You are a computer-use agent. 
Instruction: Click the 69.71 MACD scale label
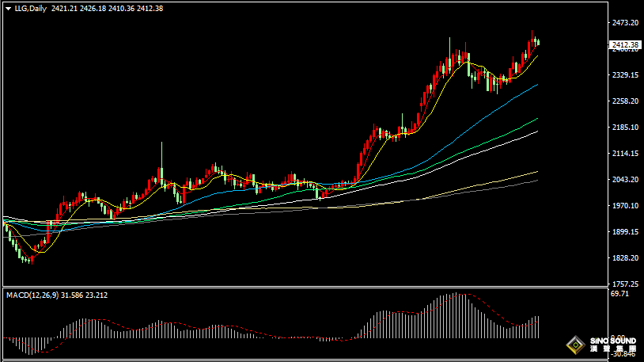[x=620, y=294]
